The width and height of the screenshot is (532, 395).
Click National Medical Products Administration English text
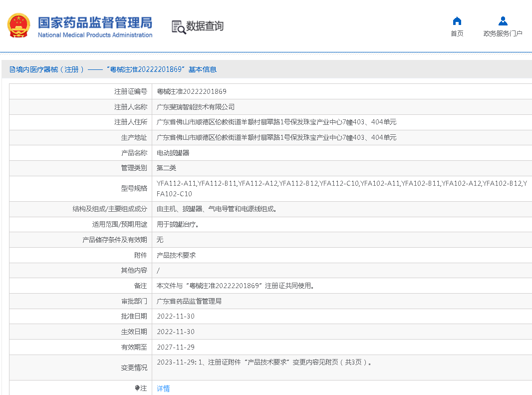[95, 35]
